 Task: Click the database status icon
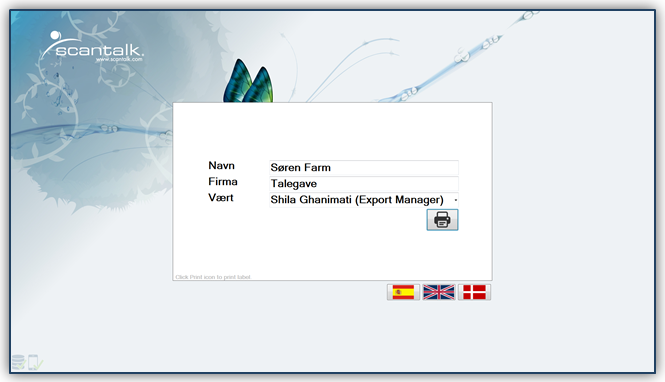tap(18, 362)
